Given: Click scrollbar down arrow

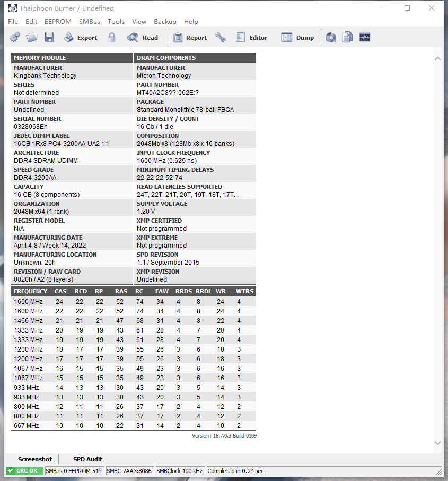Looking at the screenshot, I should tap(437, 443).
